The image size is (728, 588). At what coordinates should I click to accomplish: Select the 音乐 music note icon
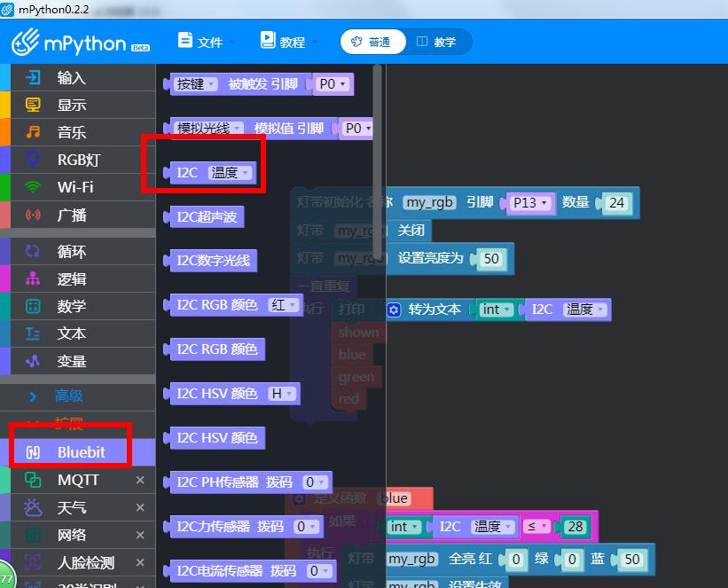tap(33, 132)
